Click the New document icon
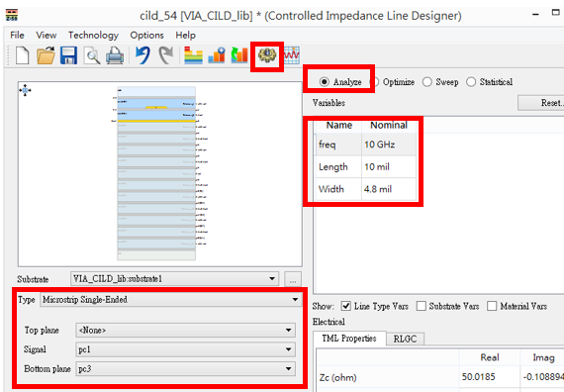Viewport: 564px width, 392px height. point(23,55)
